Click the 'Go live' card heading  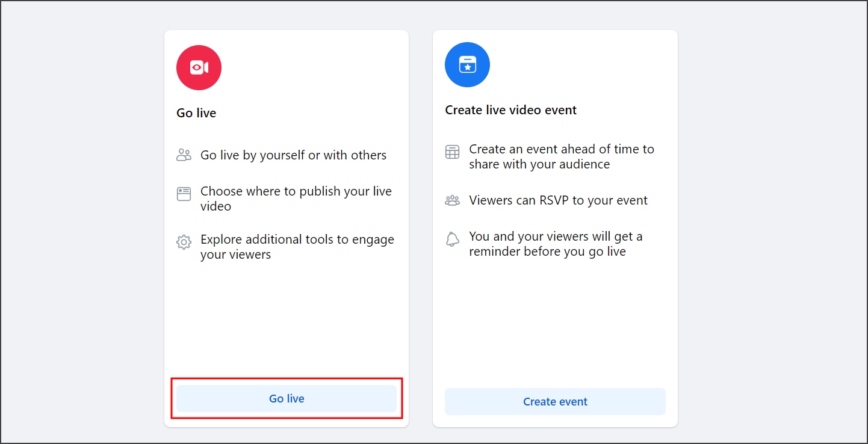coord(196,113)
